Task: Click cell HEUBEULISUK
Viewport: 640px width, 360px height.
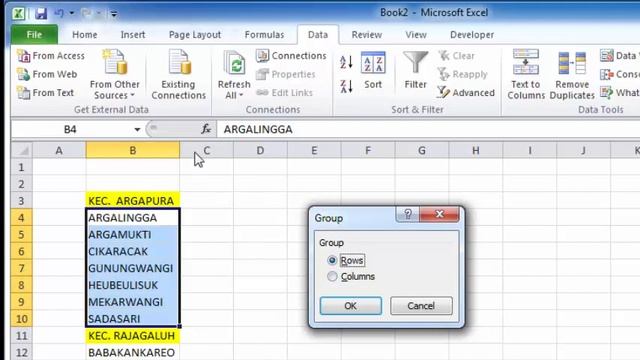Action: 133,285
